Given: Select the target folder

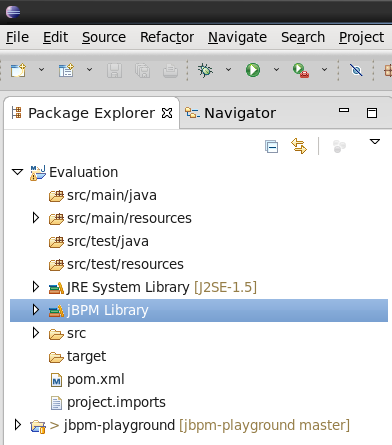Looking at the screenshot, I should click(x=86, y=357).
